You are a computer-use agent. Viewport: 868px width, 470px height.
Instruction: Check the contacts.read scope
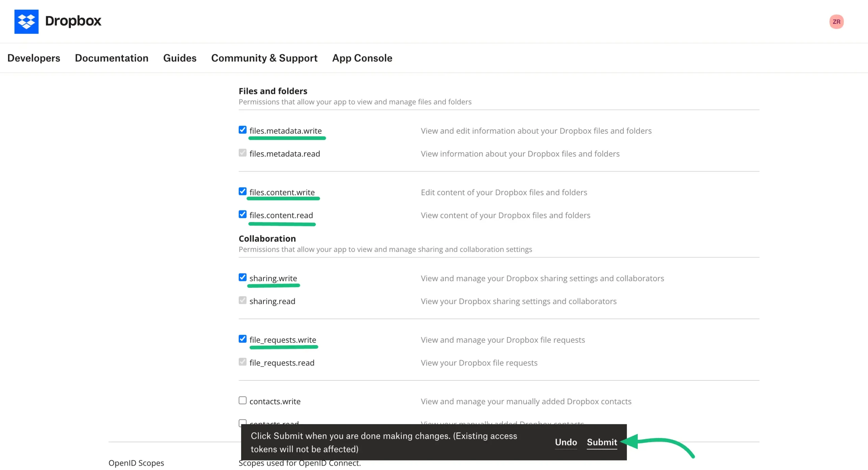click(x=242, y=423)
